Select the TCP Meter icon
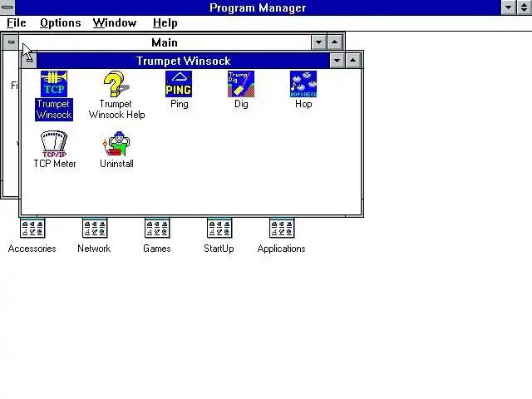The width and height of the screenshot is (532, 399). click(54, 144)
